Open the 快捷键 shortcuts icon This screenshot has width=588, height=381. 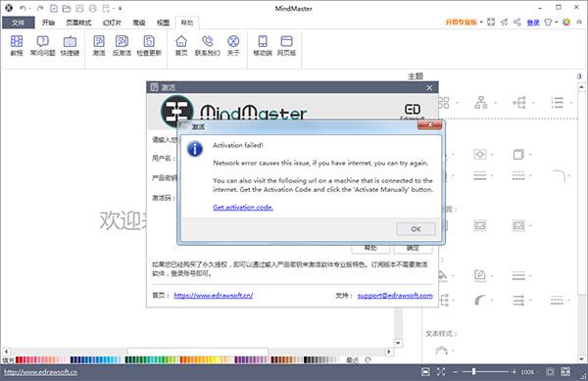click(x=70, y=45)
